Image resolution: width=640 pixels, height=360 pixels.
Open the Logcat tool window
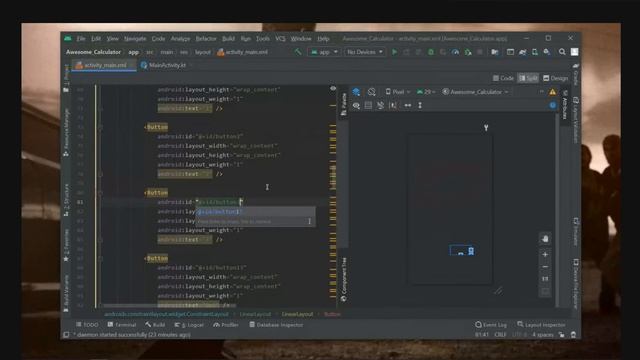pos(189,325)
